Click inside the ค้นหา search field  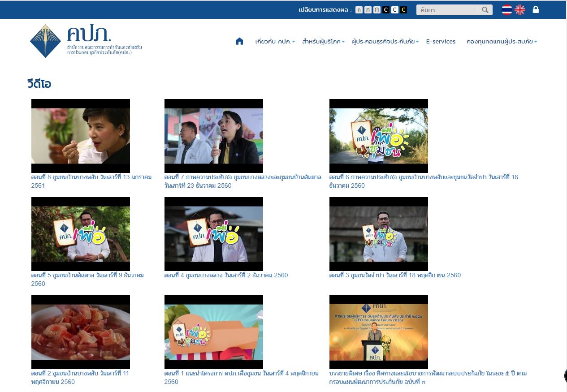446,10
